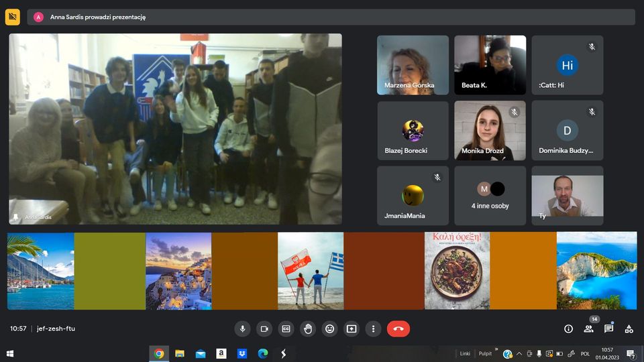
Task: Open the three-dot more options menu
Action: [373, 328]
